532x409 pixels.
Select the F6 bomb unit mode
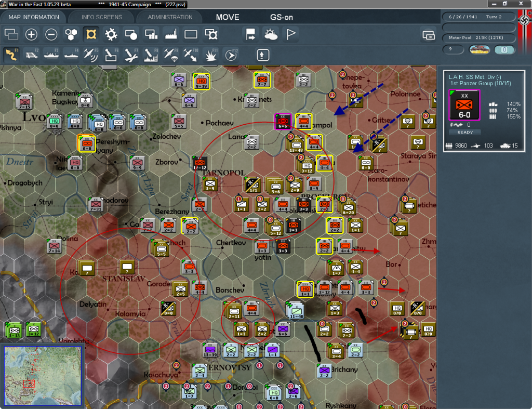point(111,55)
